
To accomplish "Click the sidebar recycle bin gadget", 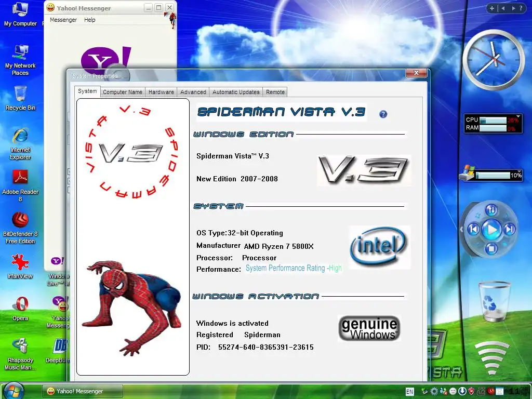I will [494, 301].
